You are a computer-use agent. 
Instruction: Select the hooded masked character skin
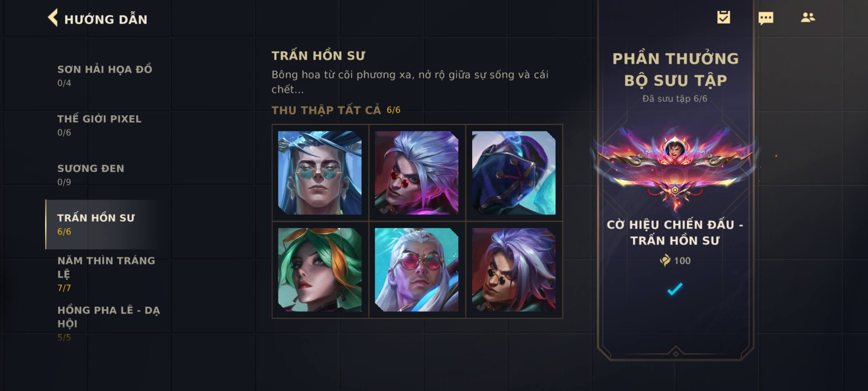pyautogui.click(x=514, y=173)
